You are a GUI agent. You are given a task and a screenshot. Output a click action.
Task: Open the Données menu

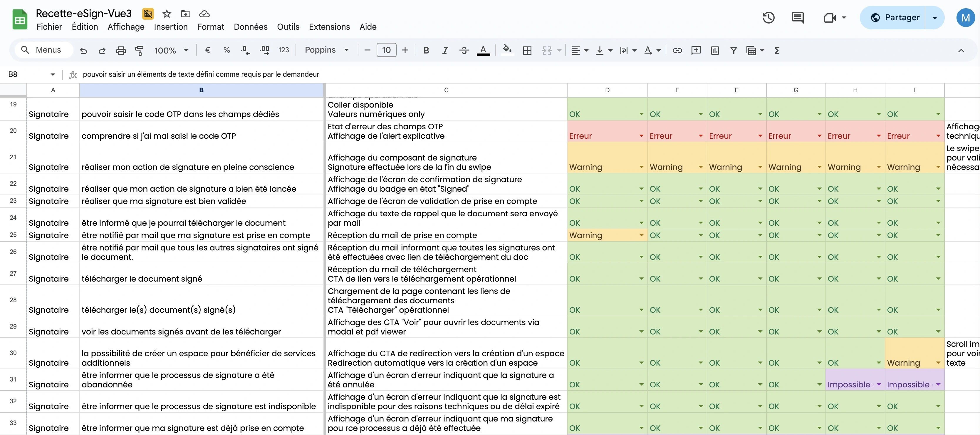tap(251, 26)
